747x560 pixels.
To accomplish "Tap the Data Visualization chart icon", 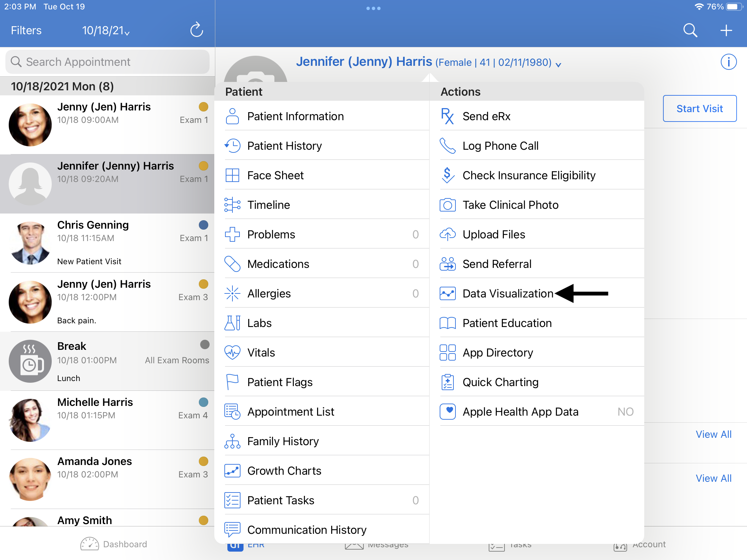I will [447, 293].
